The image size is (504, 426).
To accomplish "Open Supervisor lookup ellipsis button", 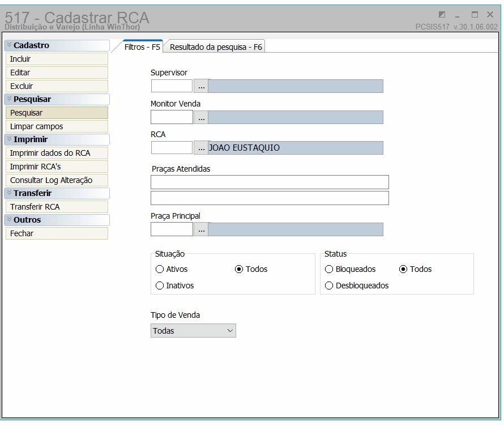I will [201, 86].
